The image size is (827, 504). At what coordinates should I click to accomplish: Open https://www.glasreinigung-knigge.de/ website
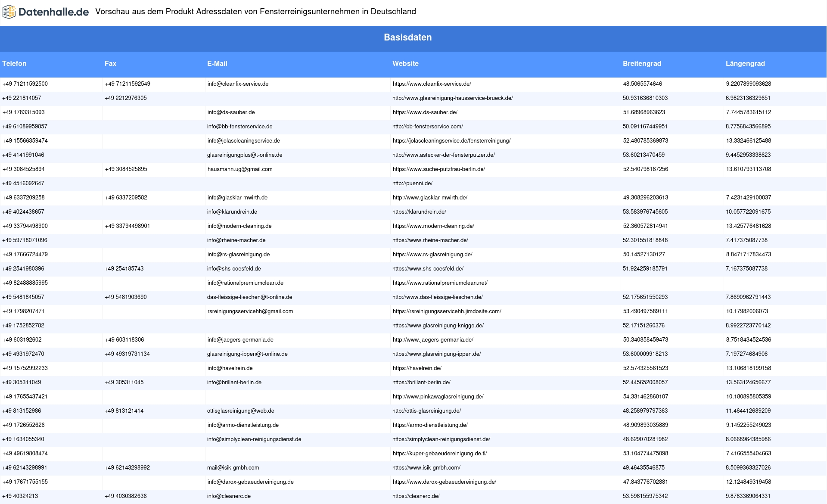438,326
